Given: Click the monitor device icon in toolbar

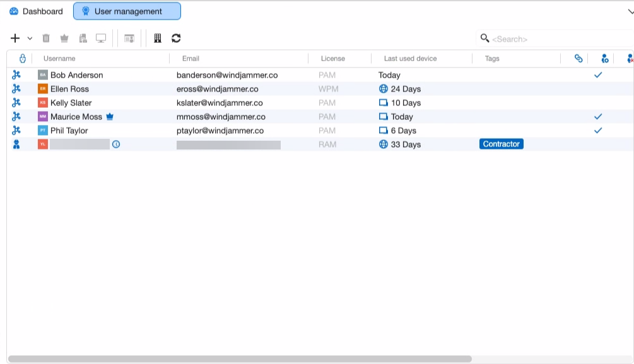Looking at the screenshot, I should (x=101, y=38).
